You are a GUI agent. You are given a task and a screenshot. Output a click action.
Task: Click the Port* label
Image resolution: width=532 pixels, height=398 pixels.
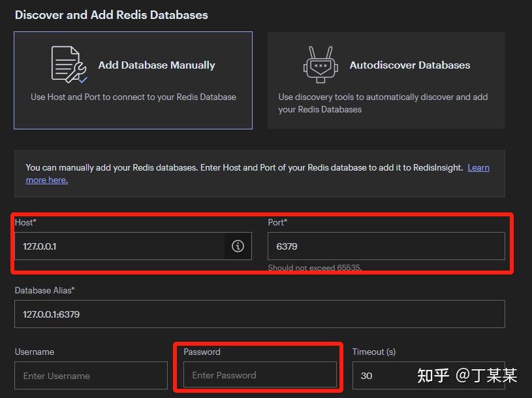coord(277,222)
